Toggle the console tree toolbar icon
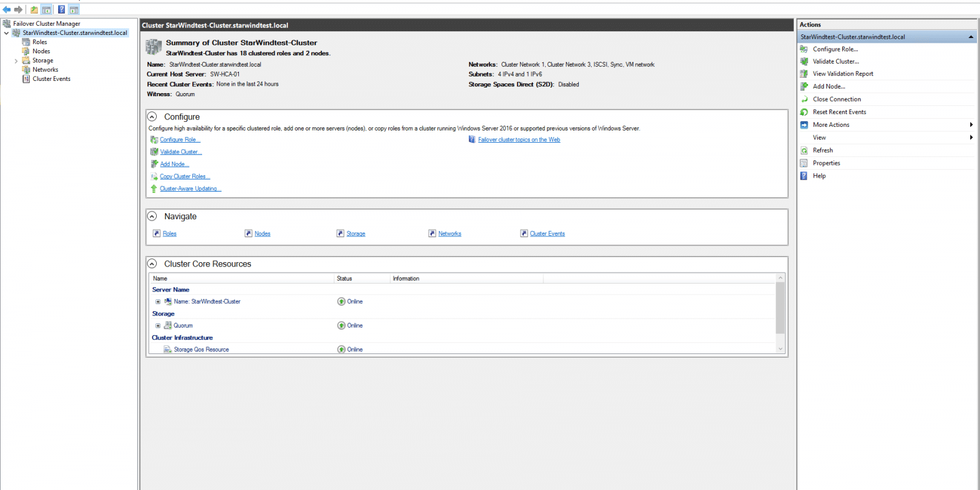The height and width of the screenshot is (490, 980). coord(47,9)
